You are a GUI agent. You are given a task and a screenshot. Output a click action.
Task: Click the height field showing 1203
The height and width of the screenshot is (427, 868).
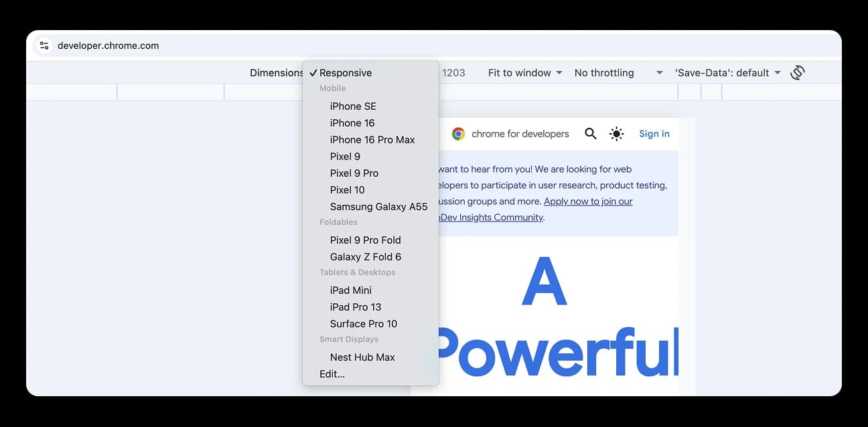click(x=453, y=73)
